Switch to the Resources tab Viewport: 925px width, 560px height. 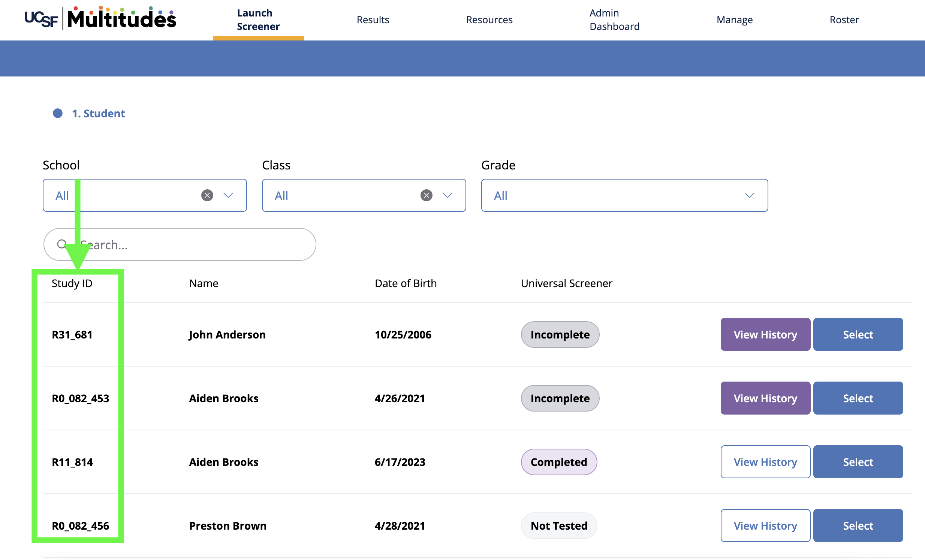[x=489, y=19]
